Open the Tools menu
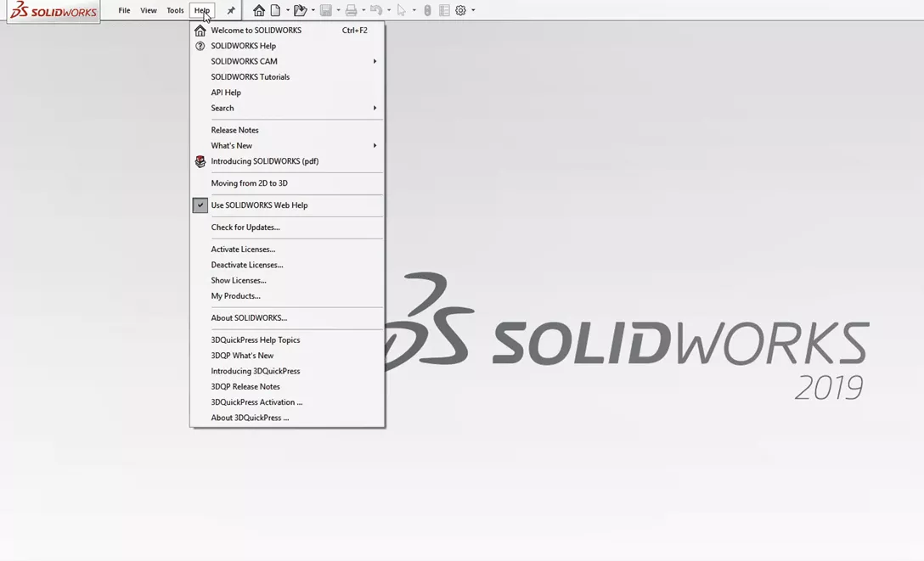This screenshot has width=924, height=561. 175,10
